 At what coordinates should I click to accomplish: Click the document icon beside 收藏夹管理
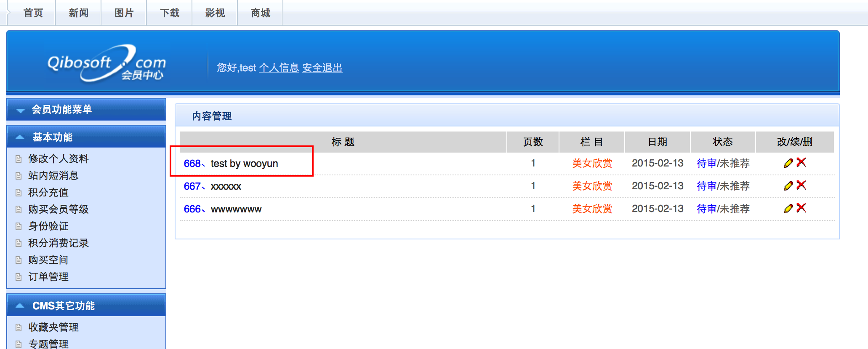coord(19,328)
